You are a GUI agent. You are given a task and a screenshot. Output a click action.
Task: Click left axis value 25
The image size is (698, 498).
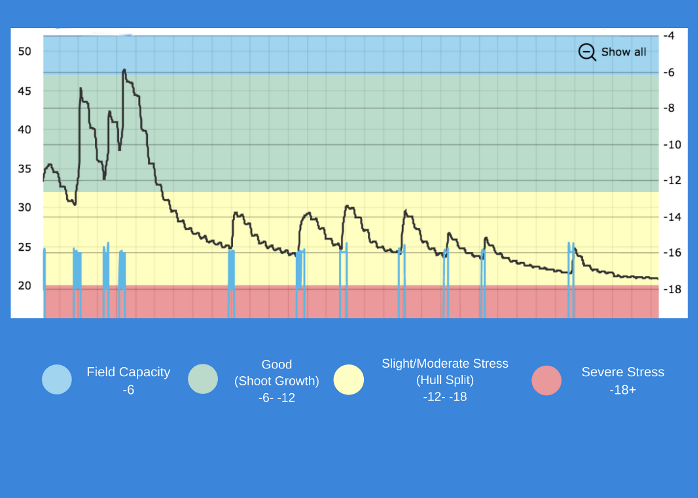coord(24,247)
